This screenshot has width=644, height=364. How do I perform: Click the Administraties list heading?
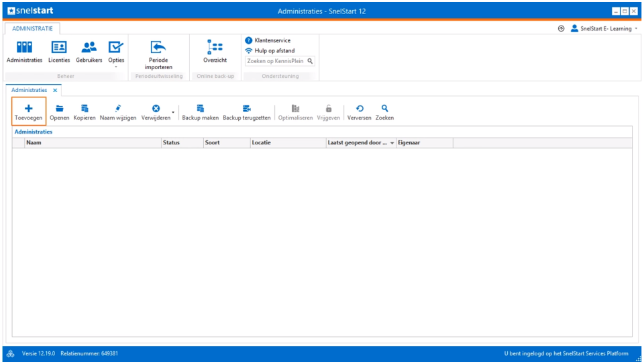pos(34,132)
